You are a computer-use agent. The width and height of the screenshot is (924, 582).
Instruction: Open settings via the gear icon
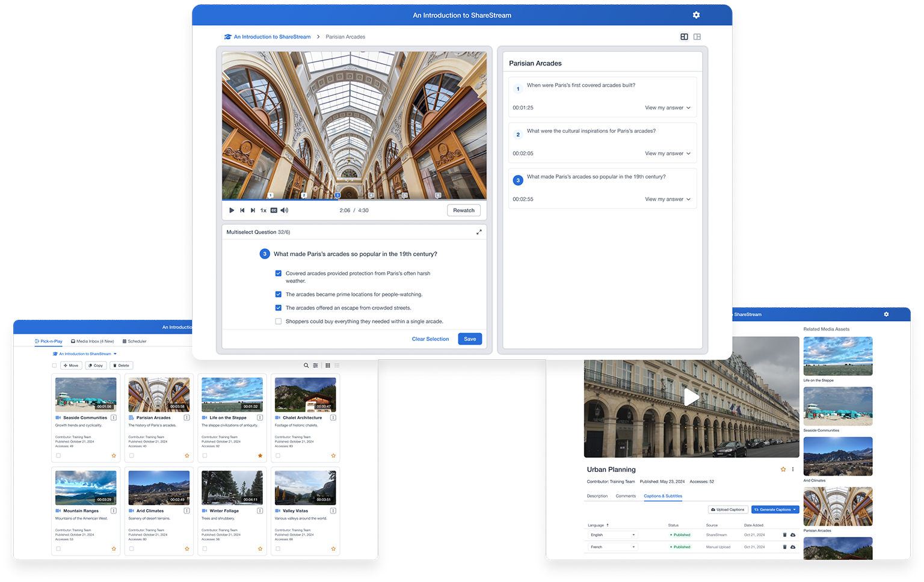pyautogui.click(x=696, y=15)
